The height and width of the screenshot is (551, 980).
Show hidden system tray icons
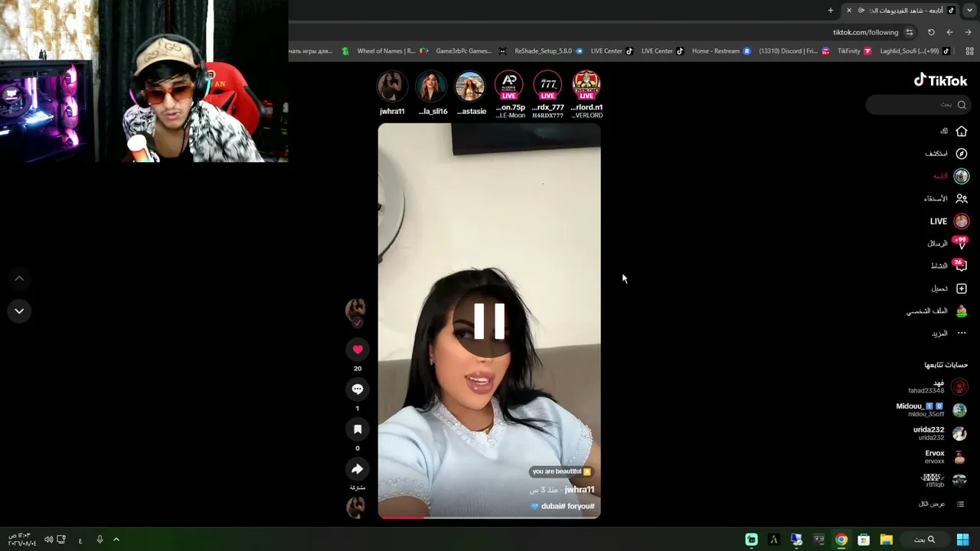(116, 540)
